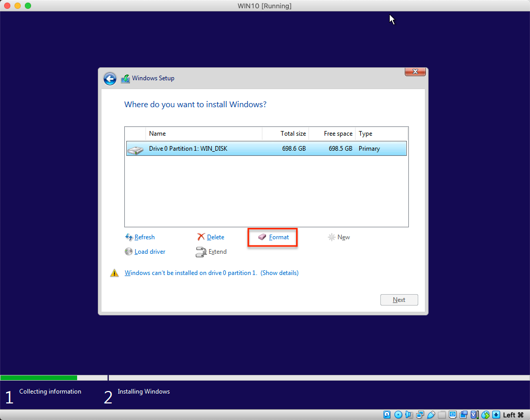Screen dimensions: 530x420
Task: Click the Total size column header
Action: point(286,134)
